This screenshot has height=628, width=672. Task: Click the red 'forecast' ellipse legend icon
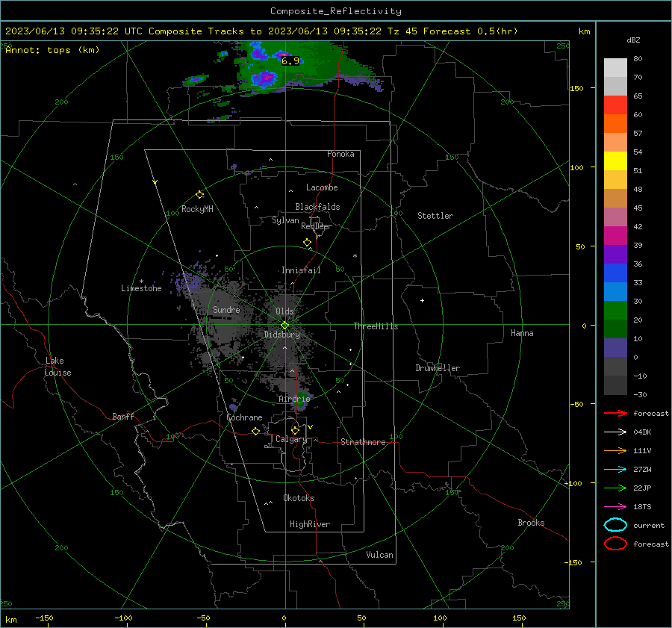point(615,544)
